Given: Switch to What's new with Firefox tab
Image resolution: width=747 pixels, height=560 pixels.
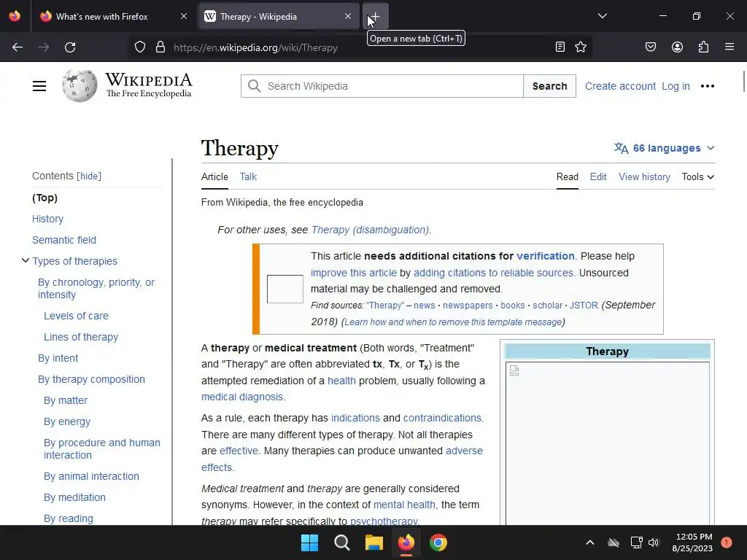Looking at the screenshot, I should pos(115,16).
